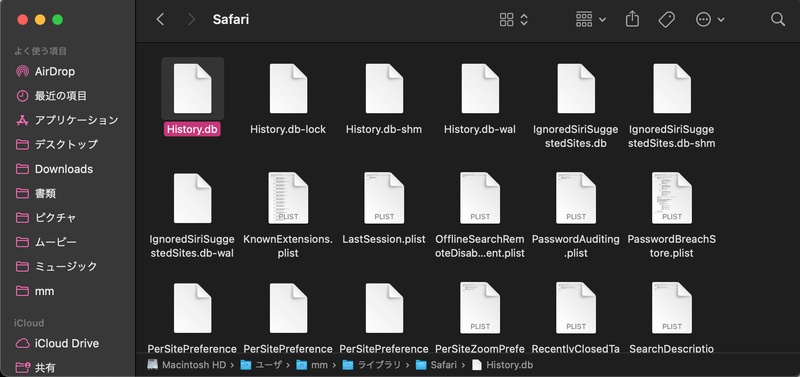800x377 pixels.
Task: Select the blank PerSitePreference file below KnownExtensions.plist
Action: point(288,308)
